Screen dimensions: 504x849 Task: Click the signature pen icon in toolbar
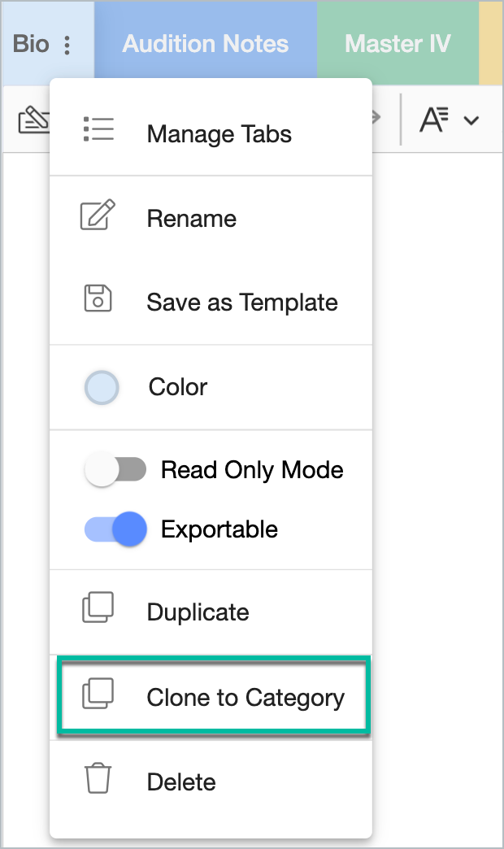33,120
